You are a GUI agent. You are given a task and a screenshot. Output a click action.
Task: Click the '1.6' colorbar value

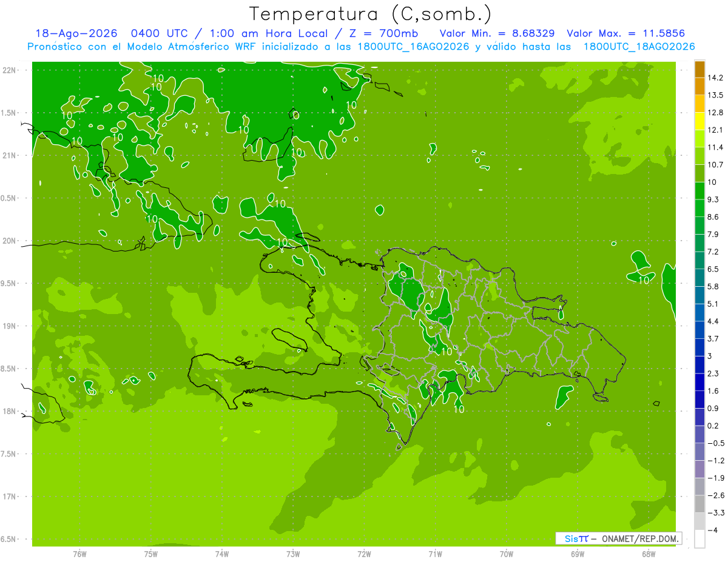713,391
